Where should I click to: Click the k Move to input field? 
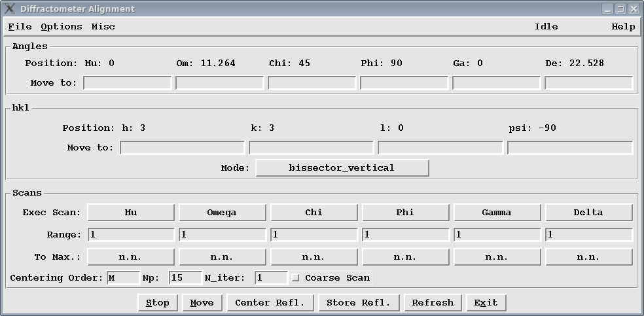point(312,148)
